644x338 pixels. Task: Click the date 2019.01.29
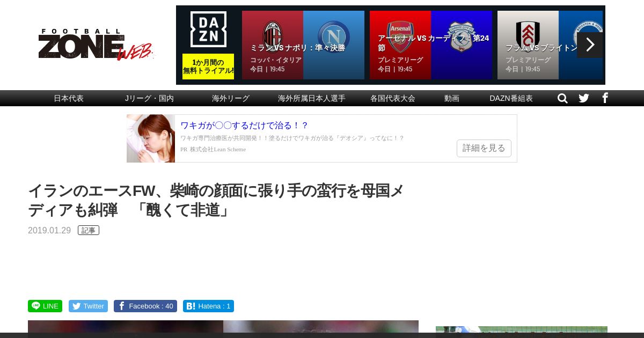[x=49, y=230]
